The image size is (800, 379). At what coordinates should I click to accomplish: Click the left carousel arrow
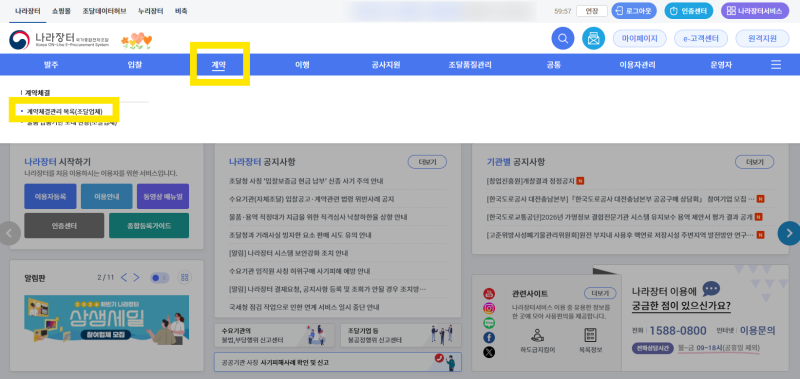(x=10, y=234)
